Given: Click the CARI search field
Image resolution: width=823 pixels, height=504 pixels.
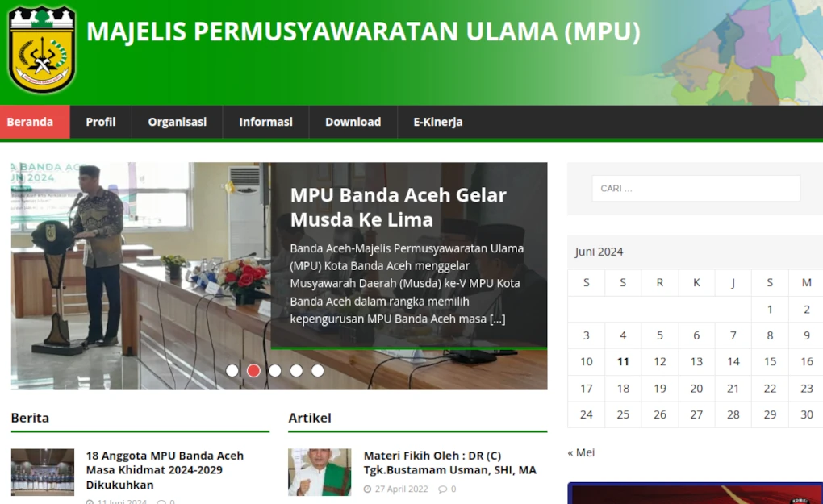Looking at the screenshot, I should (696, 189).
